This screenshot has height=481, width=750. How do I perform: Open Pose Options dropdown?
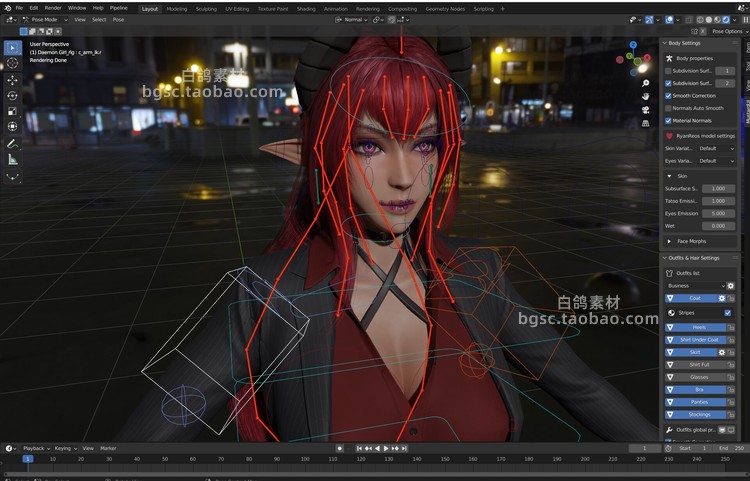(730, 32)
